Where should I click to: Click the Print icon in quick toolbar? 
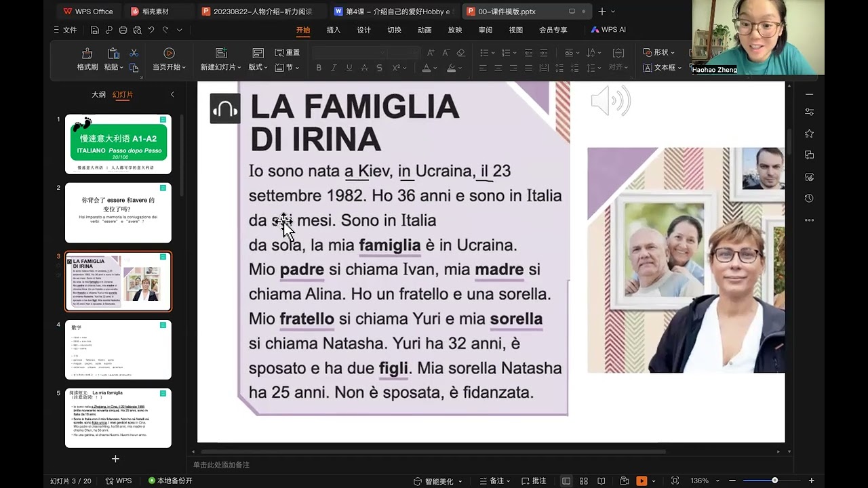click(x=123, y=30)
